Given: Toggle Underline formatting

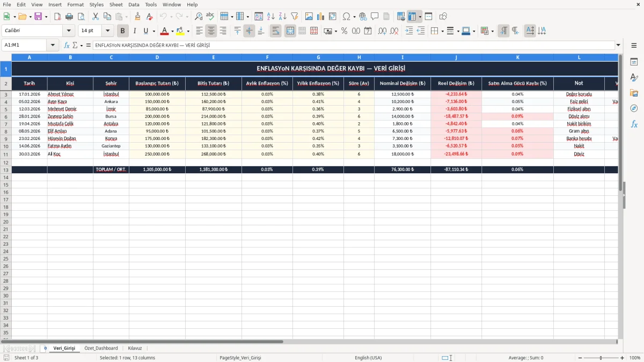Looking at the screenshot, I should 145,31.
